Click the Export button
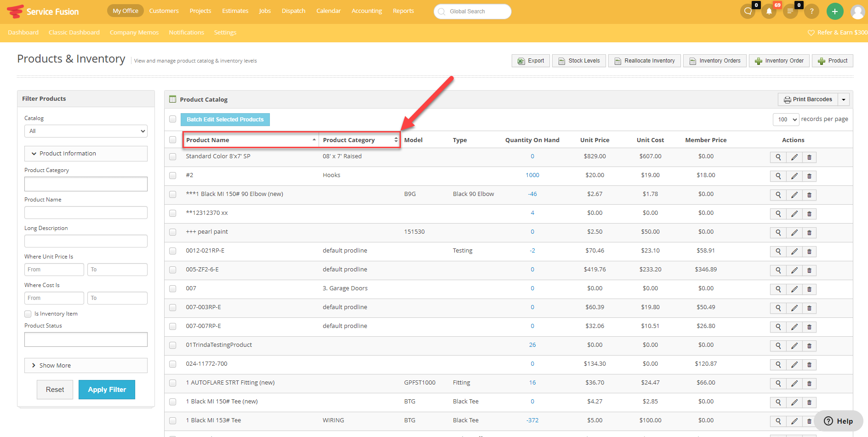This screenshot has width=868, height=437. click(x=531, y=61)
